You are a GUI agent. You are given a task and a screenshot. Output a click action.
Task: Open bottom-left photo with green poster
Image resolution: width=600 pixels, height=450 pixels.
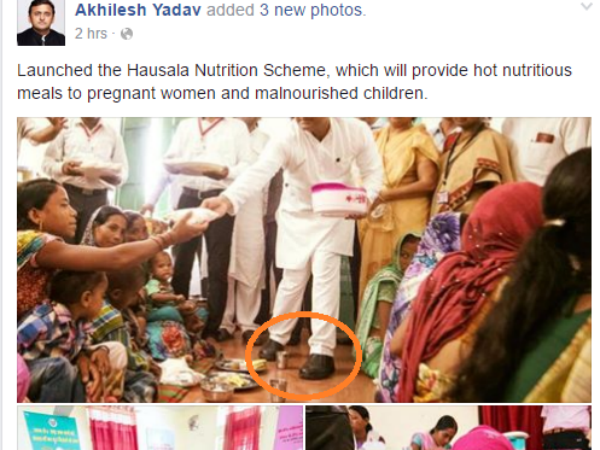click(160, 428)
